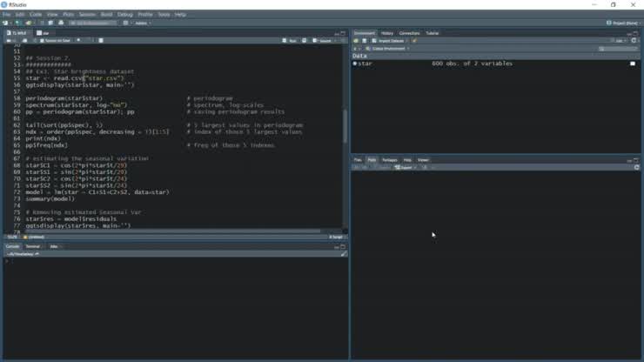Click the Import Dataset button
The height and width of the screenshot is (362, 644).
coord(389,41)
